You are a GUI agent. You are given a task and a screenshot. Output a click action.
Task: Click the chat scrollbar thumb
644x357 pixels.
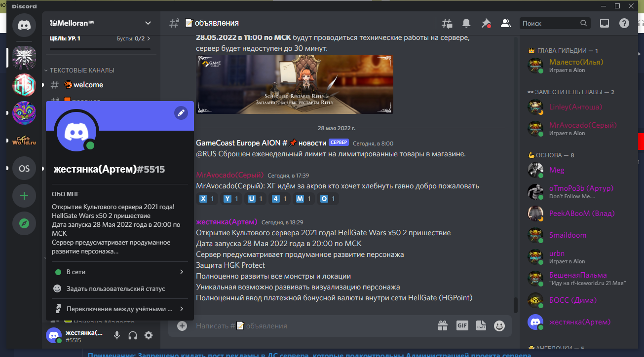[x=516, y=305]
